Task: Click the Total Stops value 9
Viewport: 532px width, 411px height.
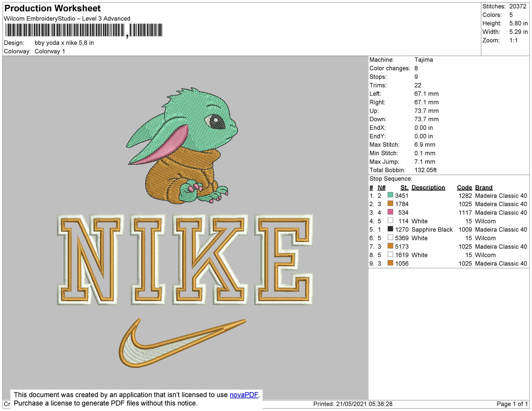Action: [x=416, y=77]
